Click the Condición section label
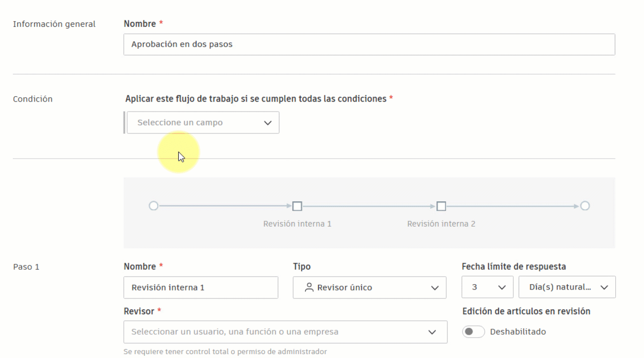 pyautogui.click(x=33, y=99)
